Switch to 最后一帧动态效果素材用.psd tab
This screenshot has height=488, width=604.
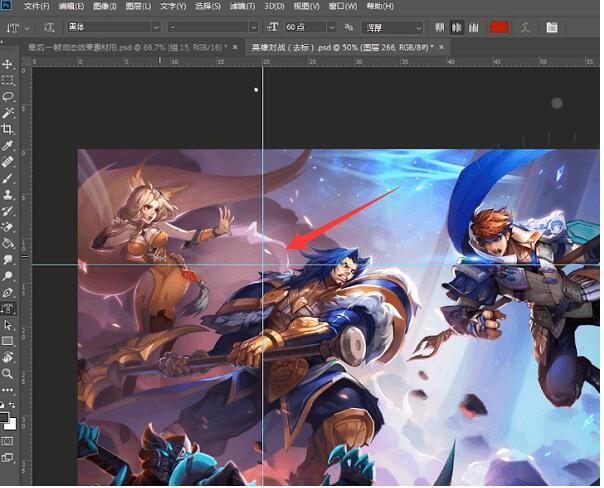(130, 47)
